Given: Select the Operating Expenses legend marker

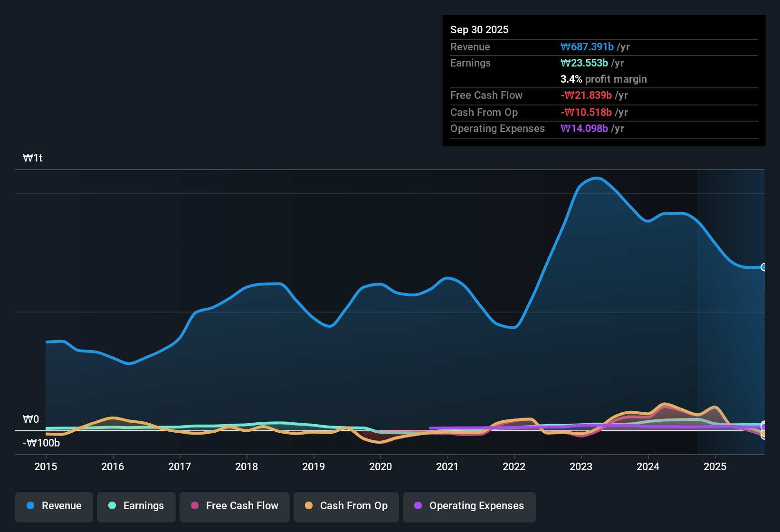Looking at the screenshot, I should point(417,506).
